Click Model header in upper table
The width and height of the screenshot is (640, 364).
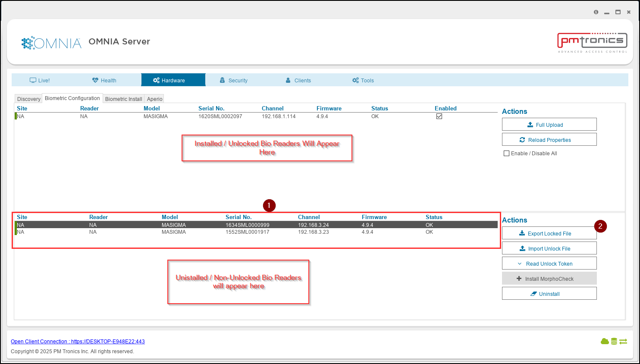pos(152,108)
